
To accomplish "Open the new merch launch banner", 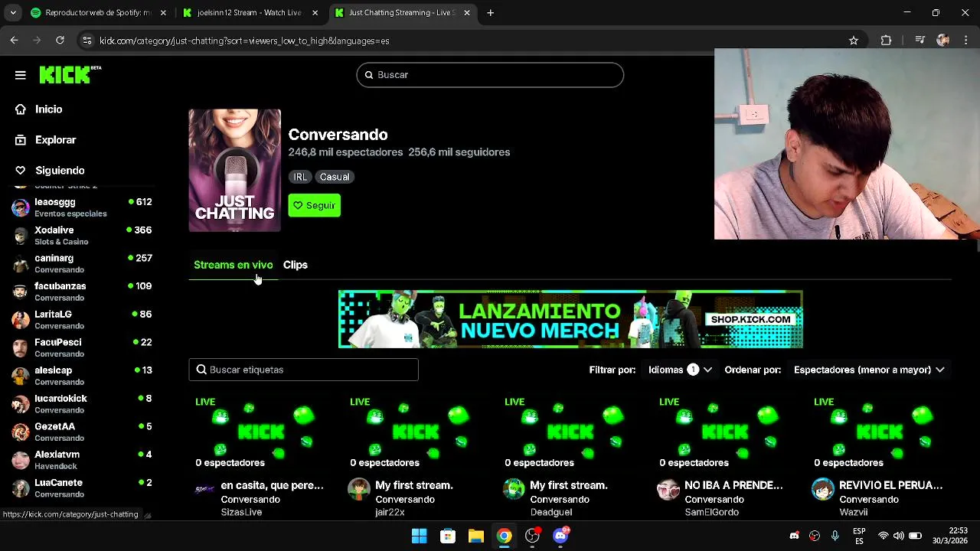I will [570, 319].
